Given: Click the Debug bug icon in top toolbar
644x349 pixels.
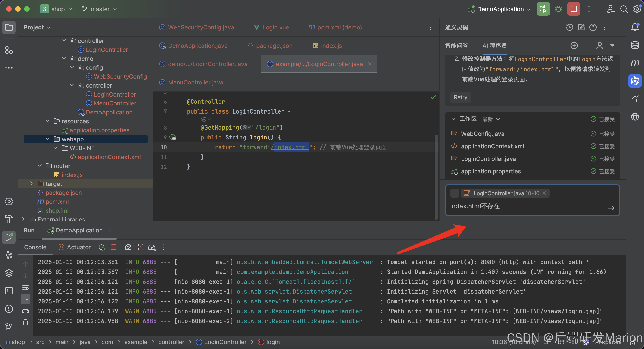Looking at the screenshot, I should point(558,9).
